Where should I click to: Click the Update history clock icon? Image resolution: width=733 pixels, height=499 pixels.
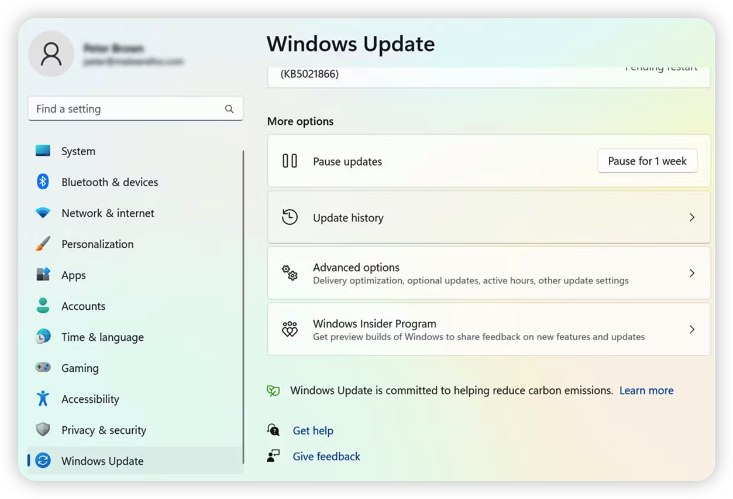(290, 217)
